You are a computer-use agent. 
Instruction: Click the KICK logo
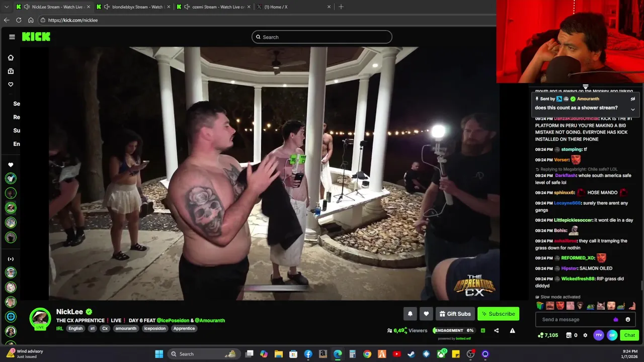pos(36,37)
